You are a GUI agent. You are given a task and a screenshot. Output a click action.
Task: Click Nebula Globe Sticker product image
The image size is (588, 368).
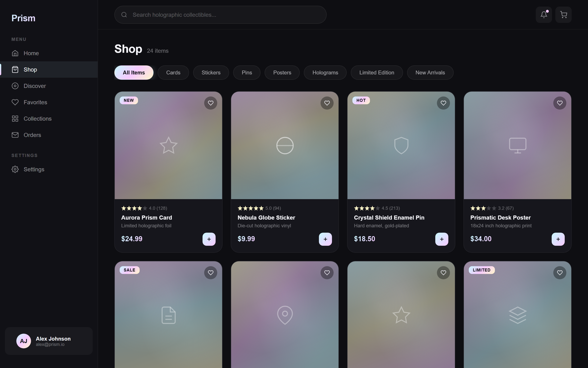coord(285,145)
